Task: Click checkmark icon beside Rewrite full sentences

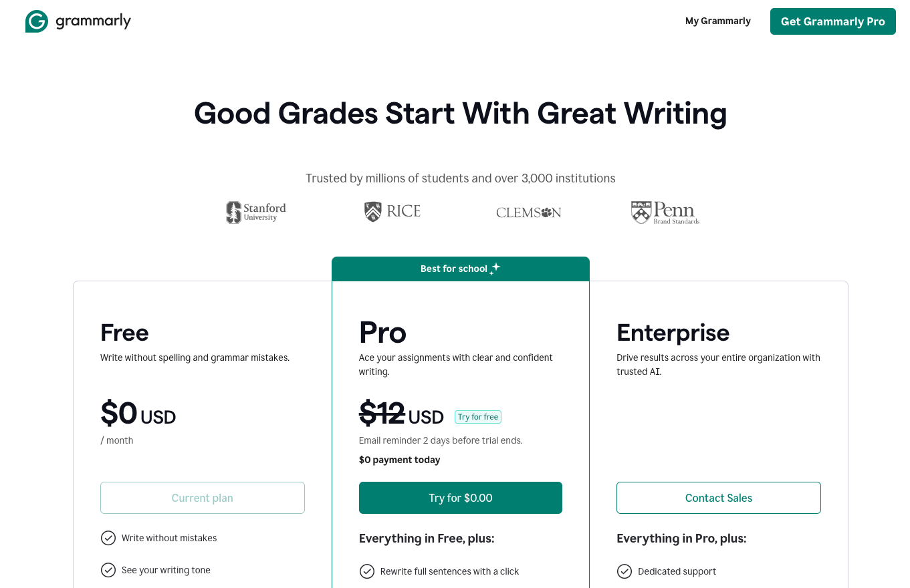Action: (367, 571)
